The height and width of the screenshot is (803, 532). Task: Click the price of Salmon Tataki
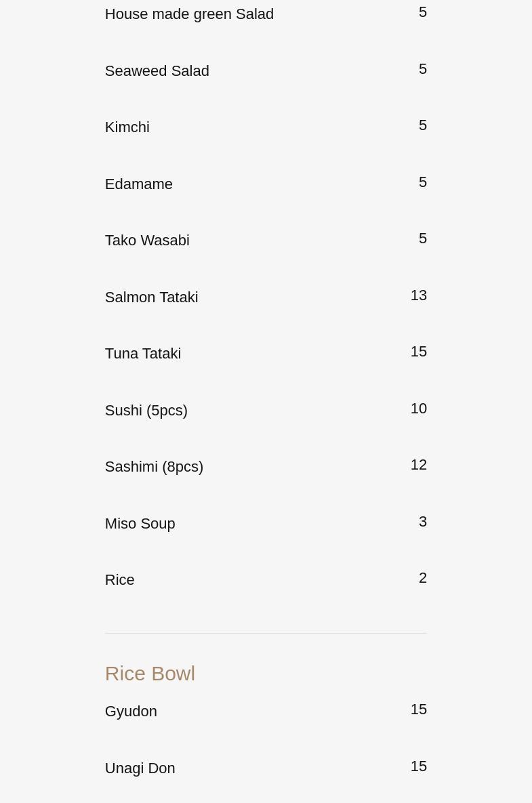point(418,295)
